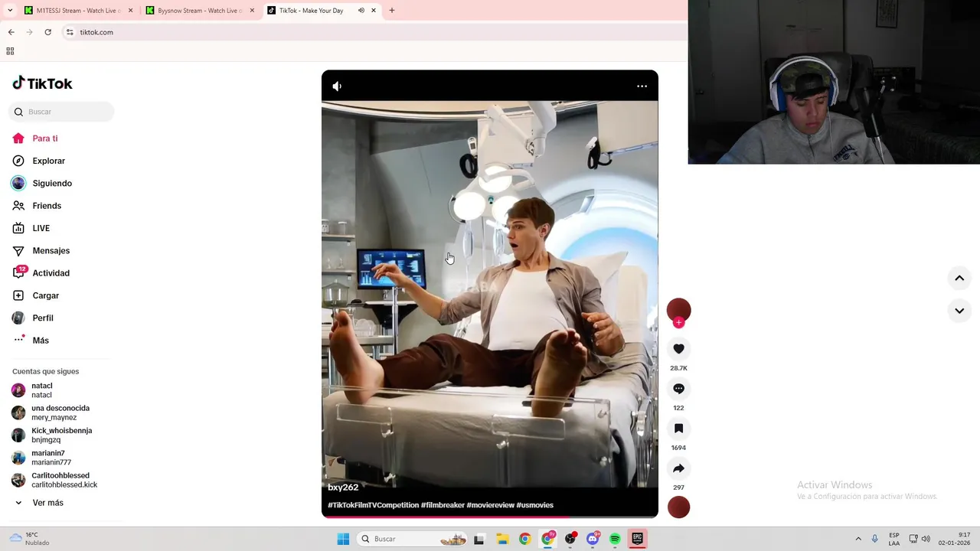
Task: Click the #moviereview hashtag
Action: (490, 505)
